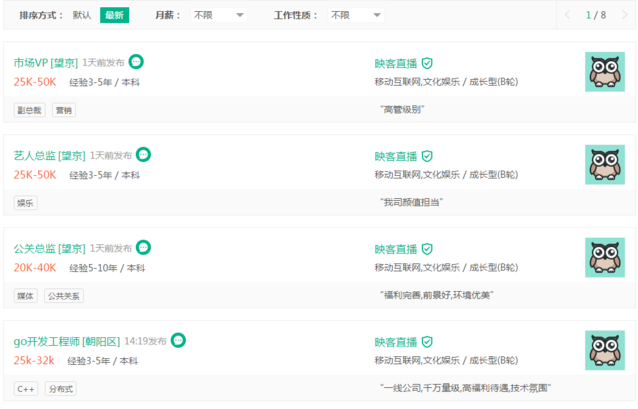The image size is (638, 409).
Task: Click chat bubble icon beside go开发工程师 job
Action: pyautogui.click(x=178, y=340)
